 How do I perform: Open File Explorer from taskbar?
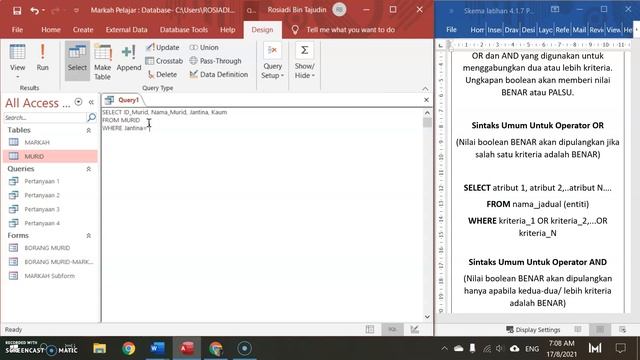(x=99, y=349)
